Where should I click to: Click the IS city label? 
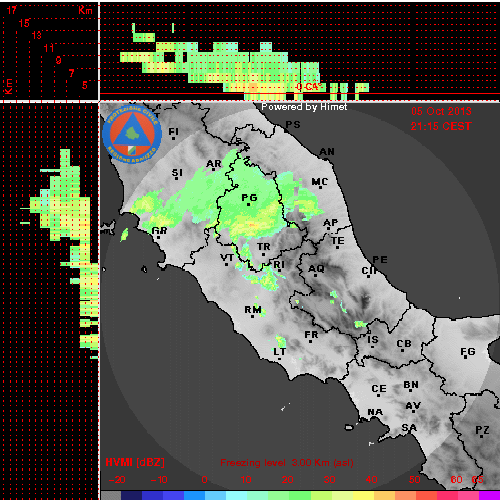[x=373, y=340]
